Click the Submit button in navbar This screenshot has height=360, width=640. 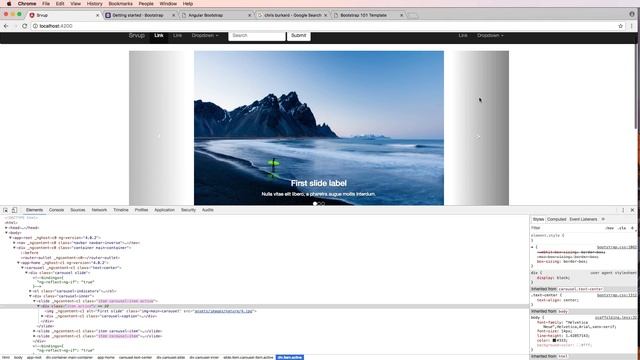(x=298, y=36)
